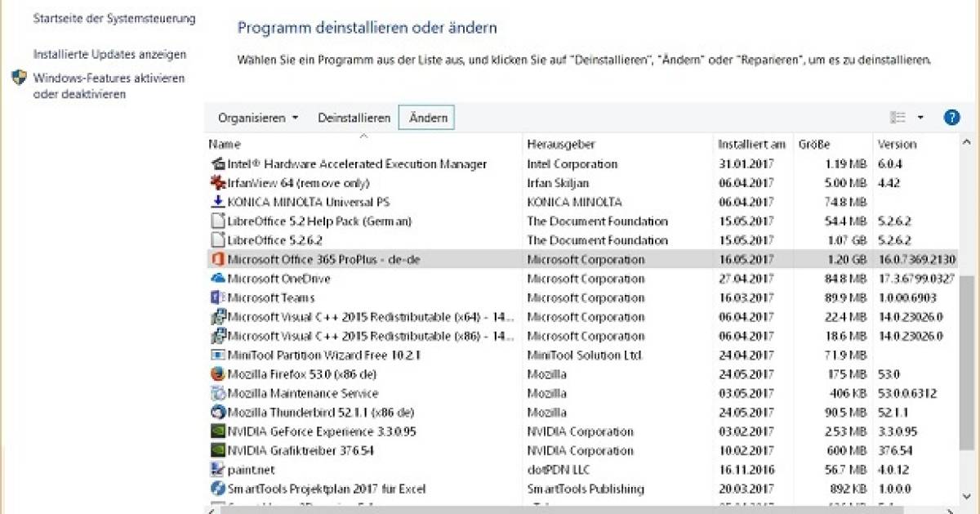Viewport: 980px width, 514px height.
Task: Click the Ändern button
Action: [428, 118]
